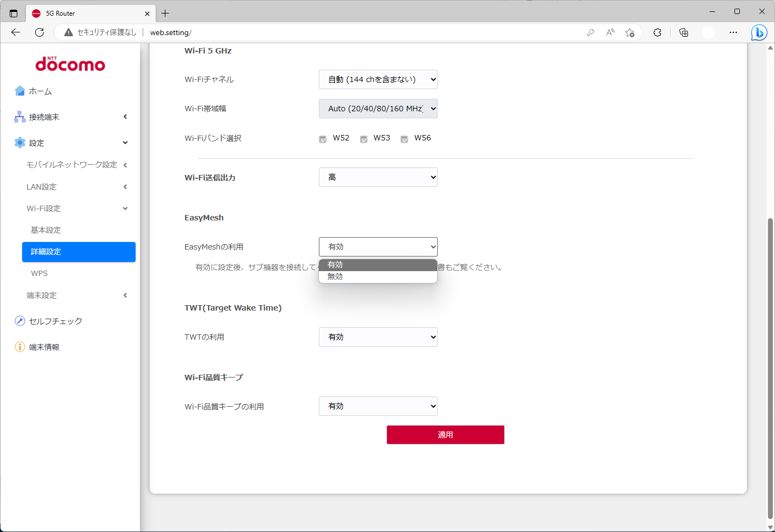Click the Read aloud icon
This screenshot has height=532, width=775.
click(610, 32)
